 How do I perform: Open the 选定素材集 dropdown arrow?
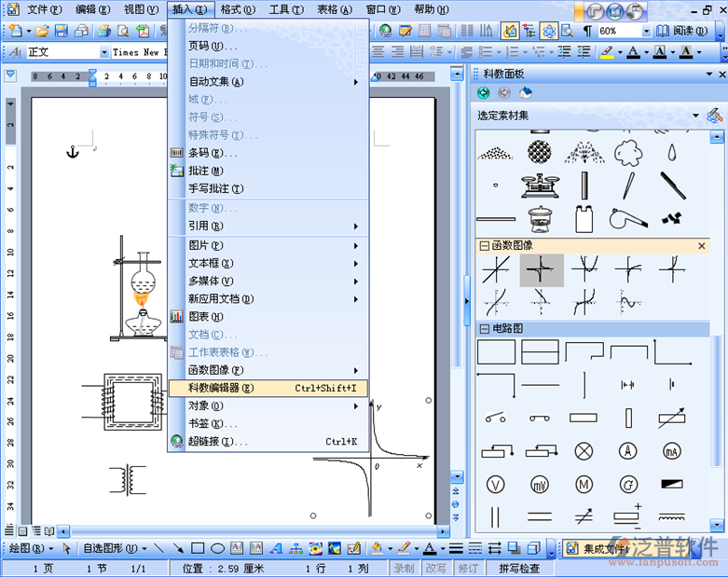click(x=695, y=116)
